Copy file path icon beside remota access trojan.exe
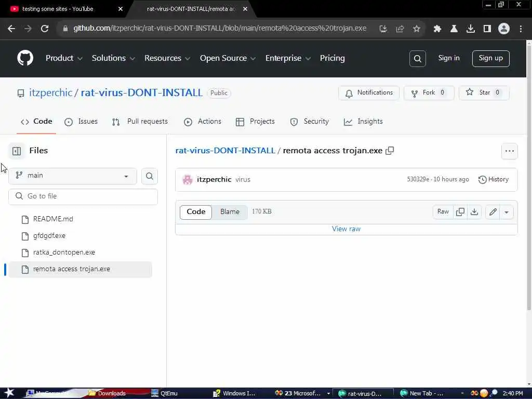This screenshot has width=532, height=399. click(390, 150)
